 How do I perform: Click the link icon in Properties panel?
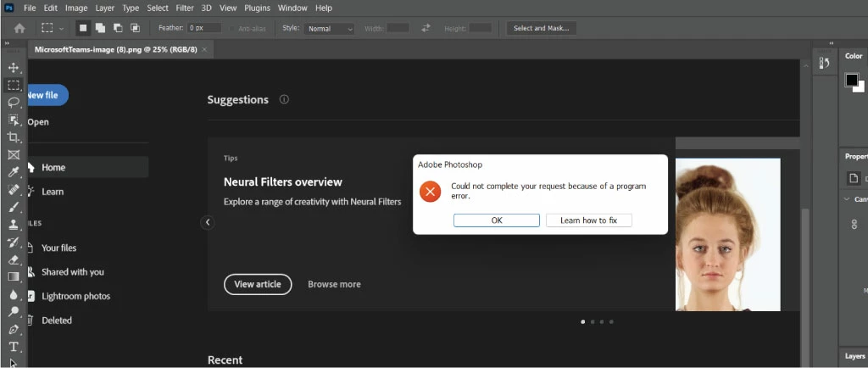point(854,224)
